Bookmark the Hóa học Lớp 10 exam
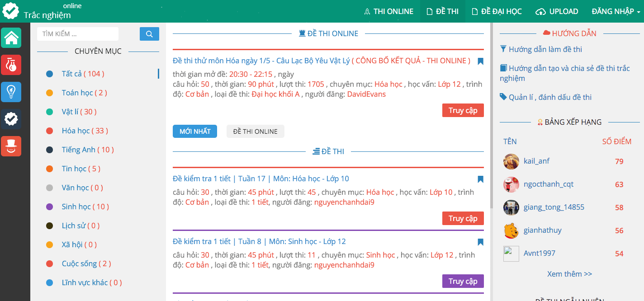The width and height of the screenshot is (644, 301). point(480,179)
